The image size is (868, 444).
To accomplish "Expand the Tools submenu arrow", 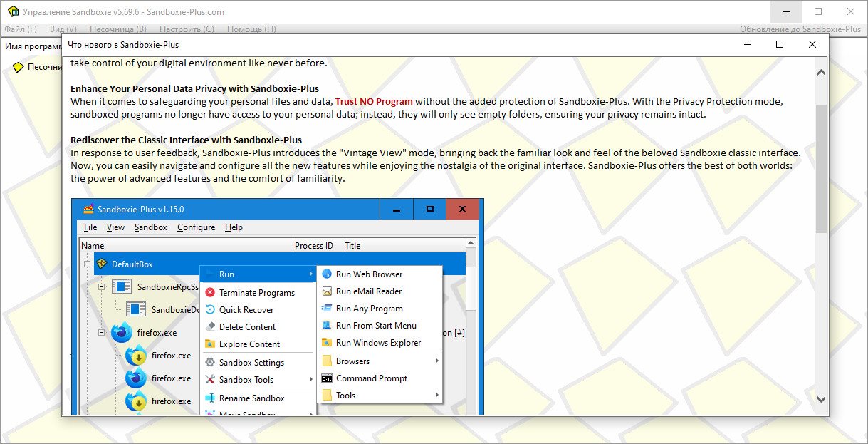I will [x=436, y=395].
